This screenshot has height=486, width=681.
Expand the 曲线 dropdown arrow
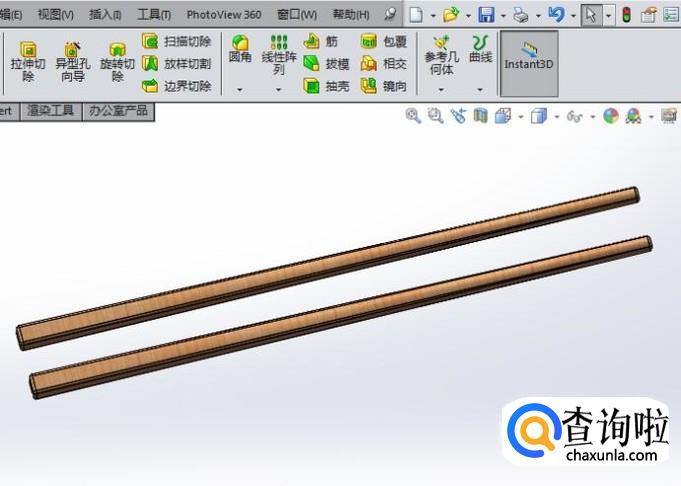(x=480, y=90)
